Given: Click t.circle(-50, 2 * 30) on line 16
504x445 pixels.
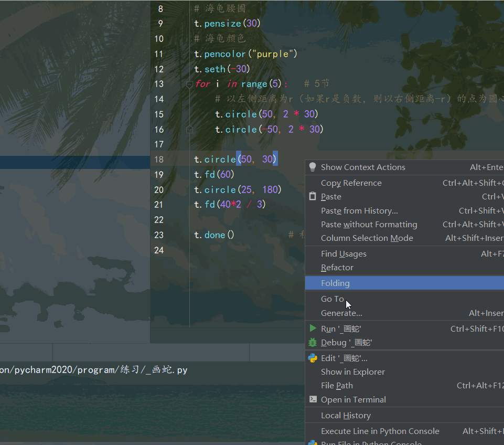Looking at the screenshot, I should click(x=269, y=129).
